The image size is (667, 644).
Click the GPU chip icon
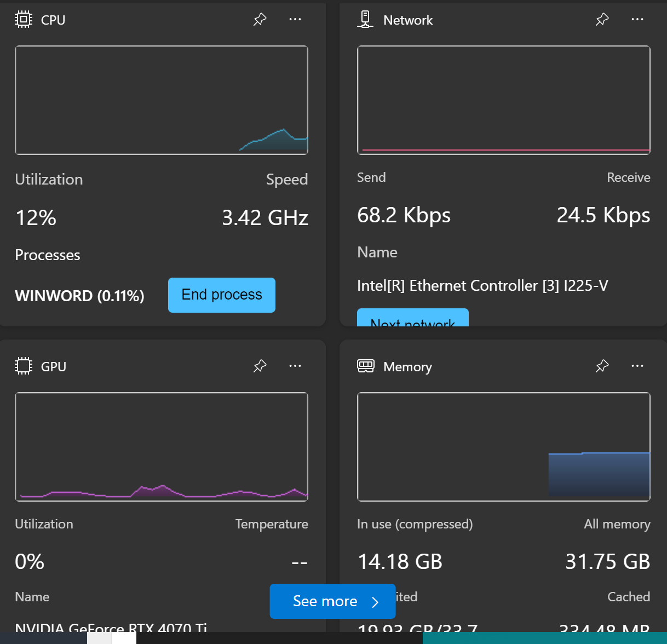click(x=23, y=366)
